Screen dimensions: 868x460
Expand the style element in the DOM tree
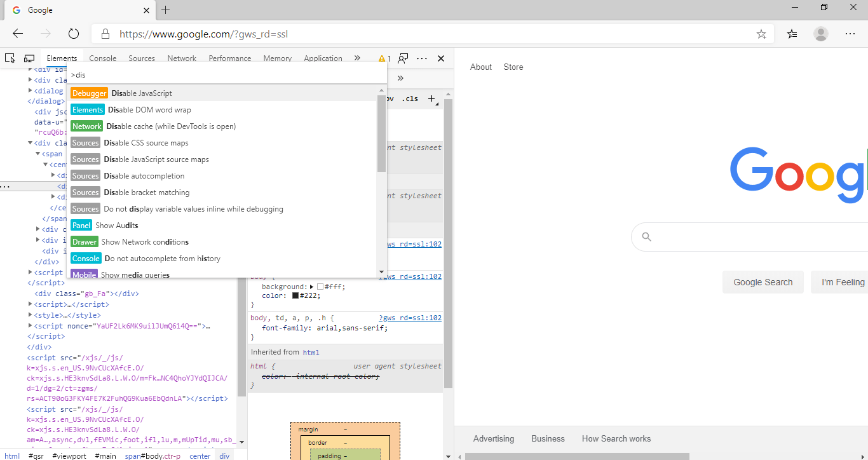point(31,315)
